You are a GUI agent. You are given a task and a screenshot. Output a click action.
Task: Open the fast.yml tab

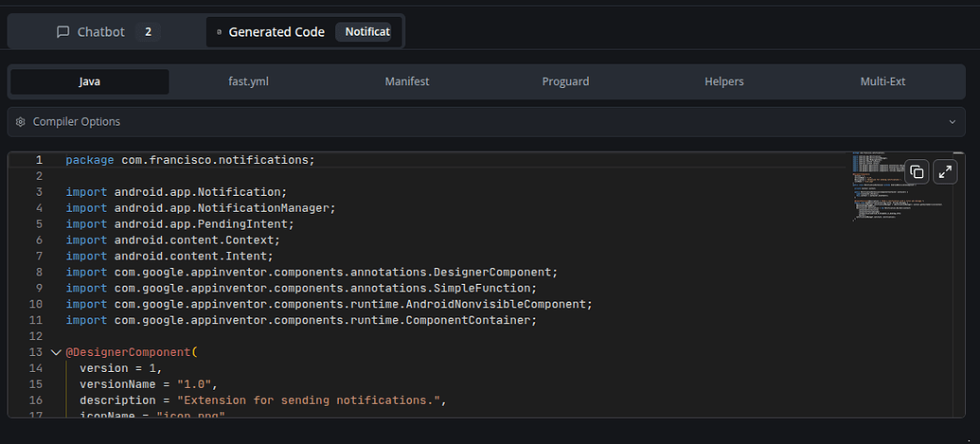[x=248, y=81]
